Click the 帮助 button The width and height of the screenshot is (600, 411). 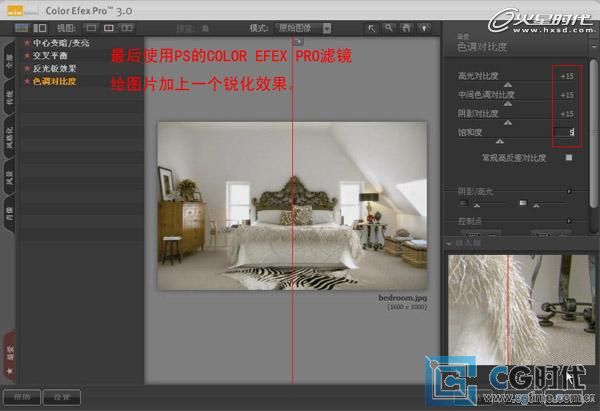pos(22,397)
